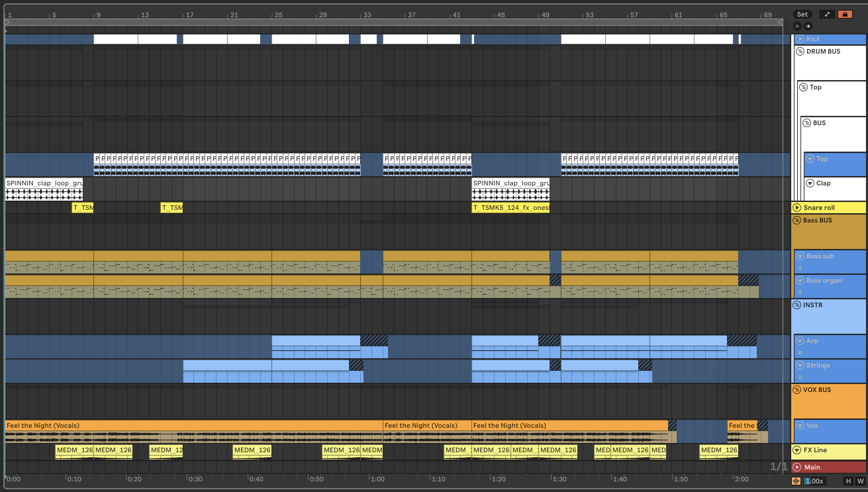Image resolution: width=868 pixels, height=492 pixels.
Task: Click the Set locator button
Action: point(802,14)
